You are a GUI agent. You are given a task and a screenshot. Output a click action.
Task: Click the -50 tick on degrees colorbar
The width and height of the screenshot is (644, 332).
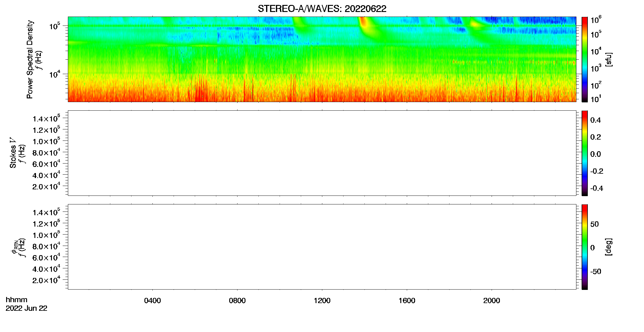pyautogui.click(x=595, y=271)
